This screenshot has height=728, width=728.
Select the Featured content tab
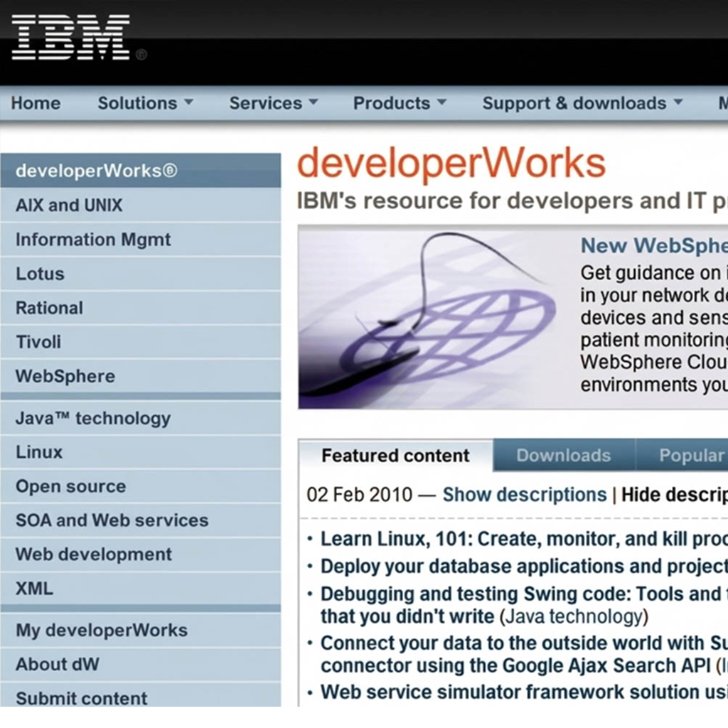tap(395, 455)
